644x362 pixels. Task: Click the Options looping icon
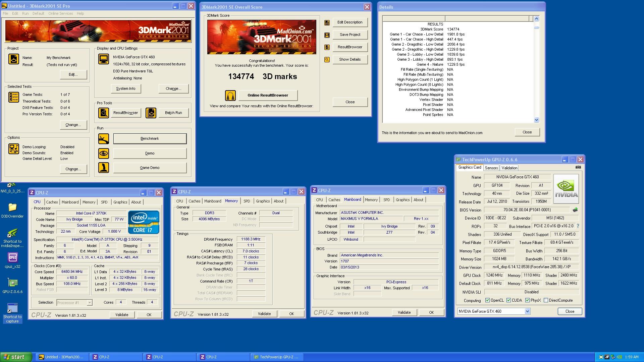[13, 149]
